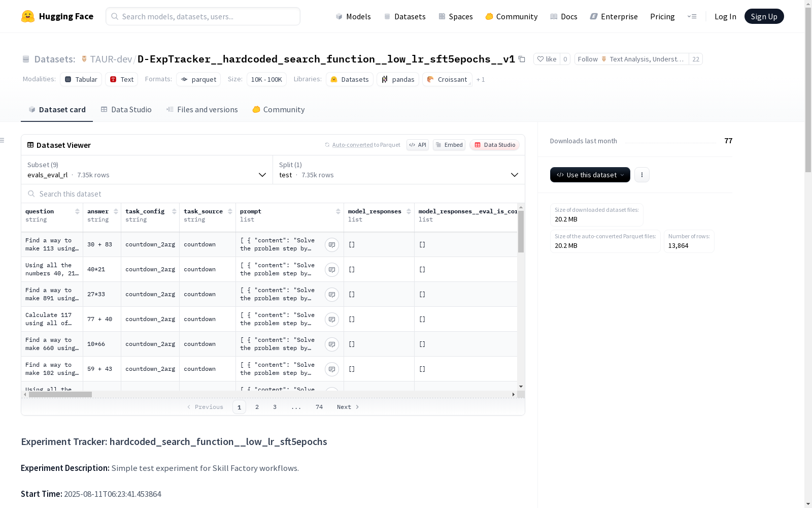
Task: Choose the Croissant library tag
Action: tap(447, 79)
